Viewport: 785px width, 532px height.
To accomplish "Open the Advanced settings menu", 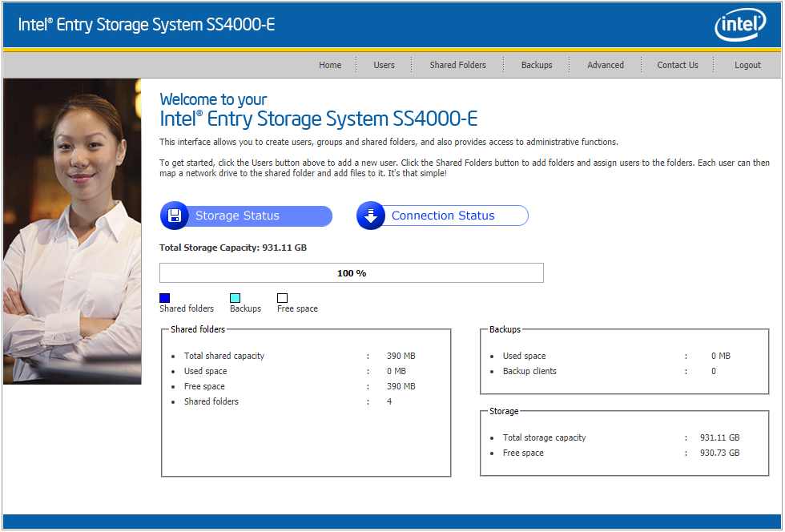I will [x=606, y=65].
